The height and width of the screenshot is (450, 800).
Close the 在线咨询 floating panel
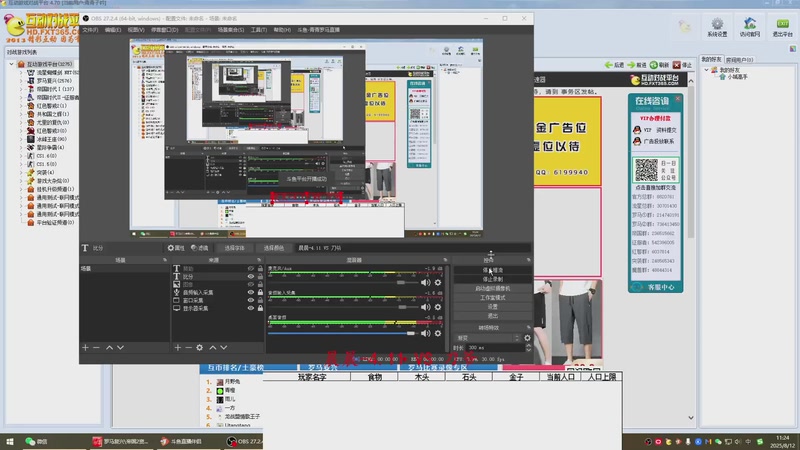tap(678, 98)
